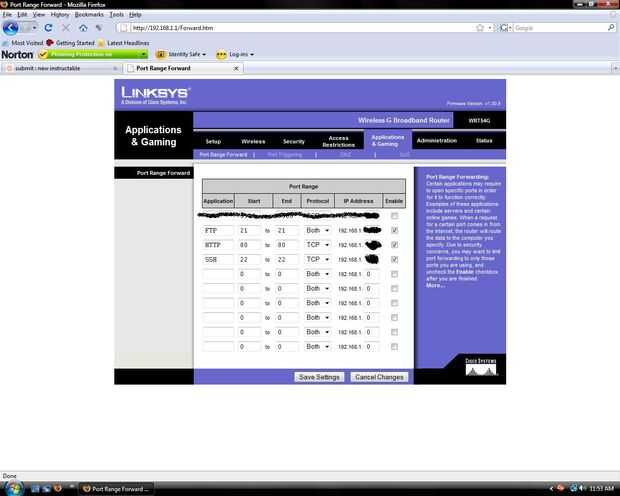
Task: Click the stop loading X icon
Action: tap(66, 28)
